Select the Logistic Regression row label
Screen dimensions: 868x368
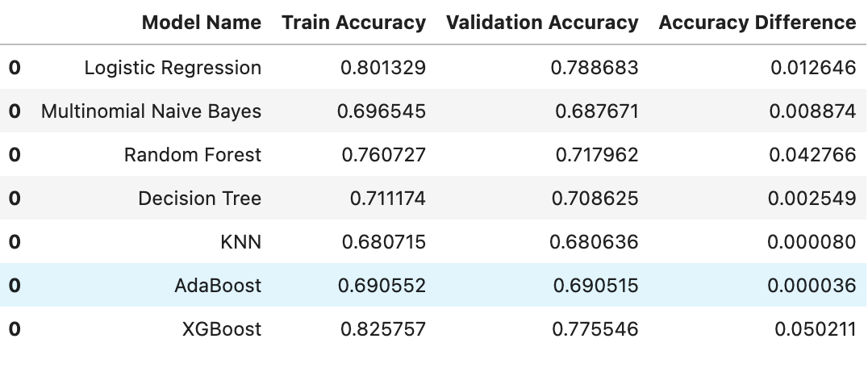[x=173, y=68]
